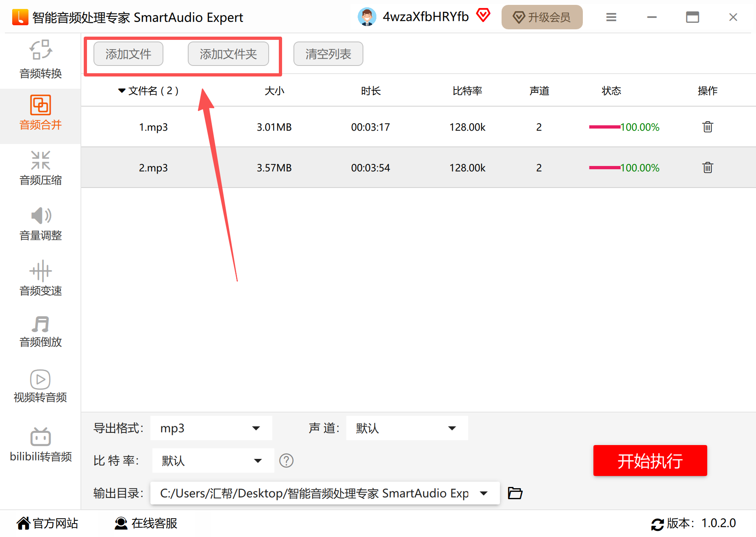
Task: Select the 1.mp3 file name
Action: point(153,127)
